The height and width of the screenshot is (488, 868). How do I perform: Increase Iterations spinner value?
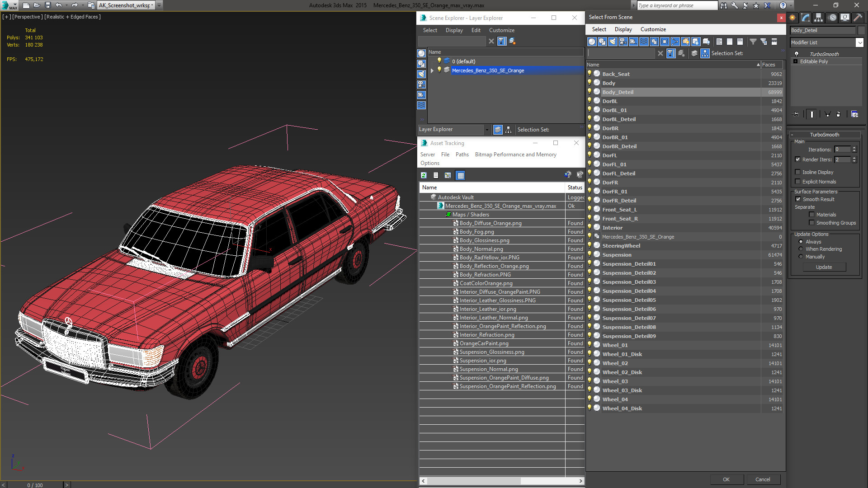tap(854, 148)
